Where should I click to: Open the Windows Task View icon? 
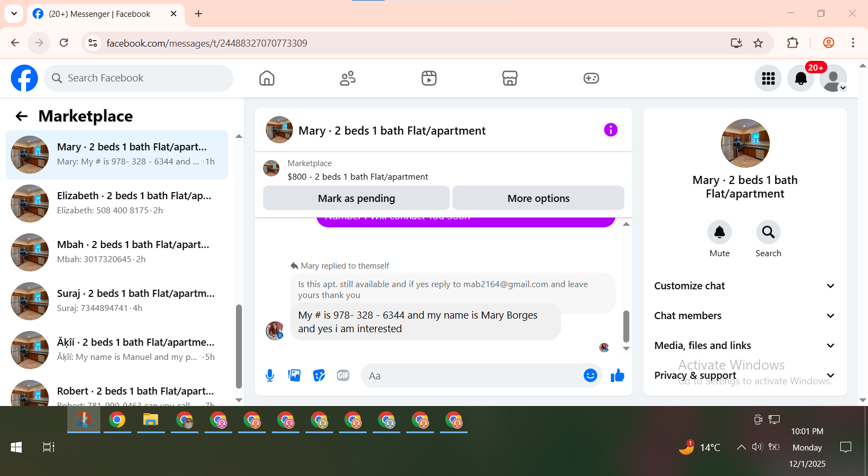(49, 447)
